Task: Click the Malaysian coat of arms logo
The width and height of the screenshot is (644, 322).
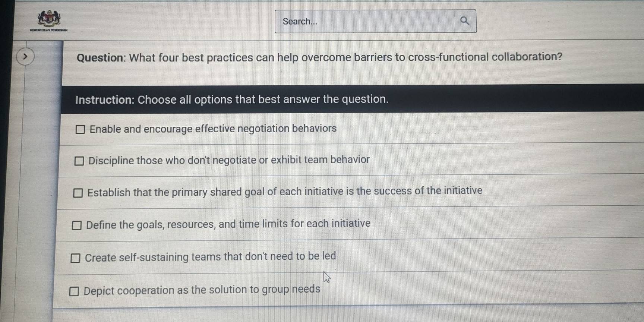Action: tap(49, 18)
